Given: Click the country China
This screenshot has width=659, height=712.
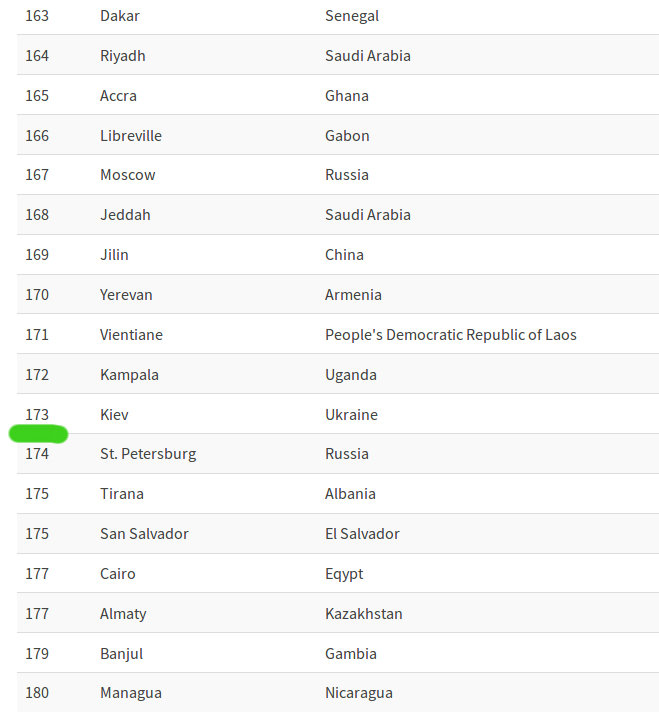Looking at the screenshot, I should click(x=344, y=255).
